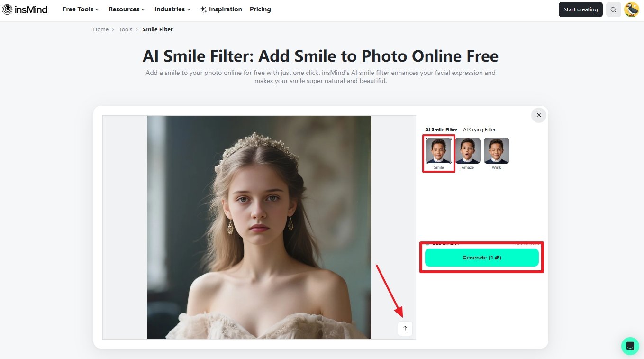Open the Inspiration page
This screenshot has height=359, width=644.
coord(221,9)
